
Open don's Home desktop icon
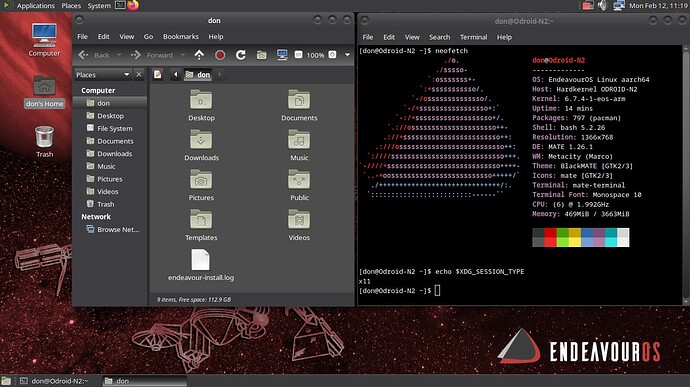[44, 91]
